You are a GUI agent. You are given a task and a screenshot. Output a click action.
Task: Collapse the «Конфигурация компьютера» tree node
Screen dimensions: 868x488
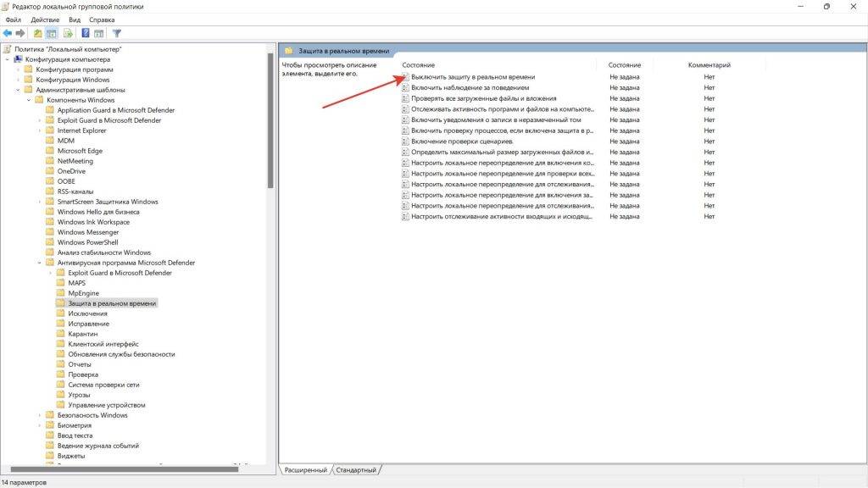point(8,59)
